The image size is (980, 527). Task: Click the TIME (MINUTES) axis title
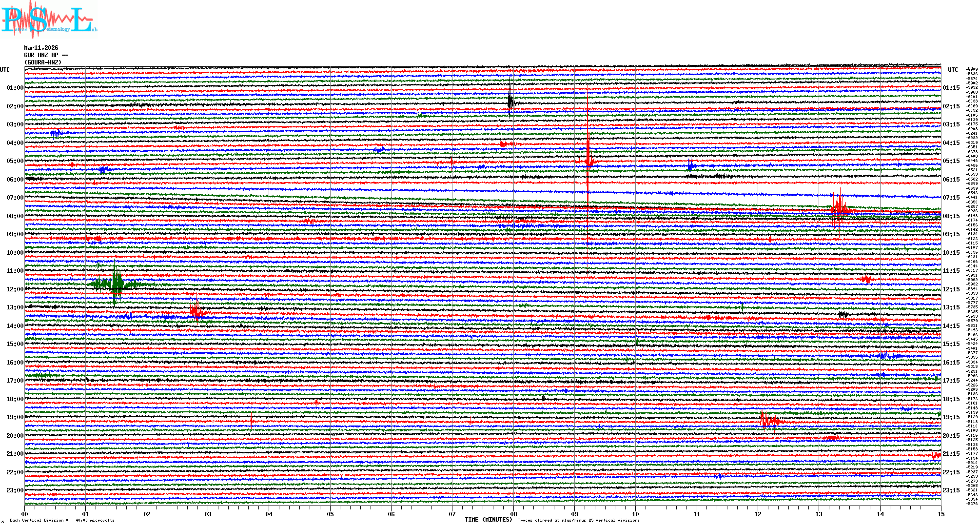coord(488,520)
